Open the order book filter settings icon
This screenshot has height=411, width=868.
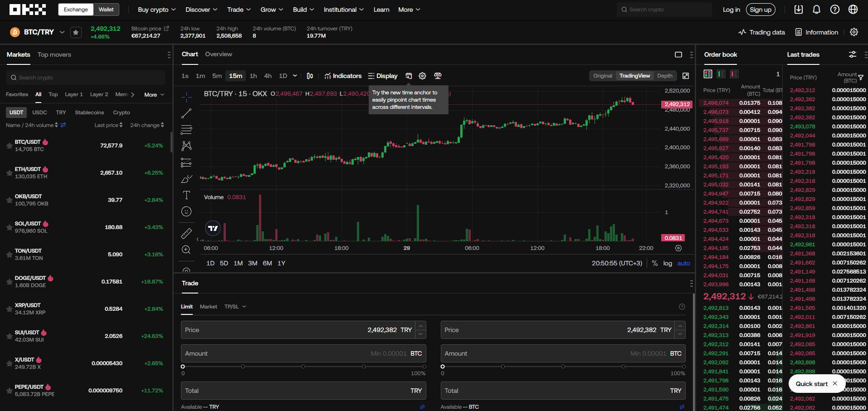click(x=853, y=54)
